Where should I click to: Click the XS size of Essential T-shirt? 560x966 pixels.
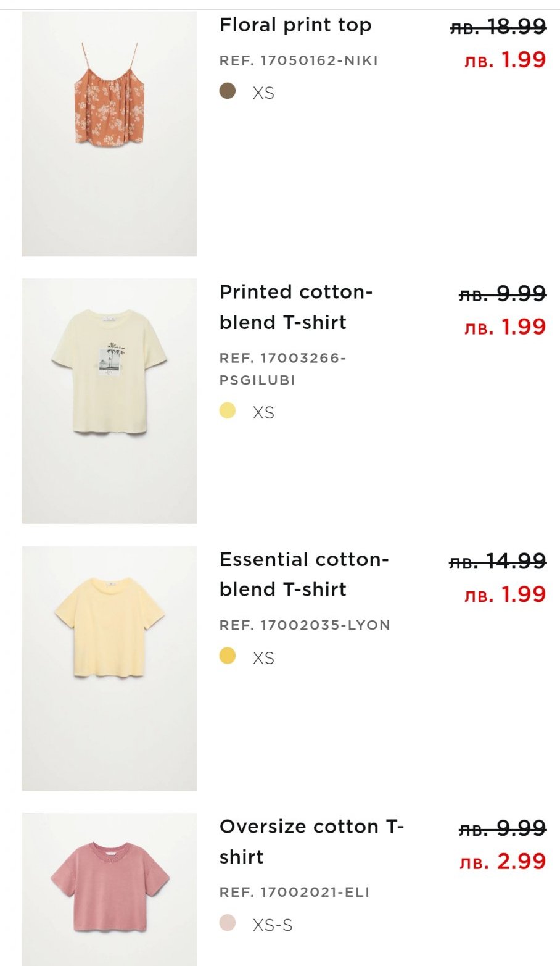[x=263, y=658]
